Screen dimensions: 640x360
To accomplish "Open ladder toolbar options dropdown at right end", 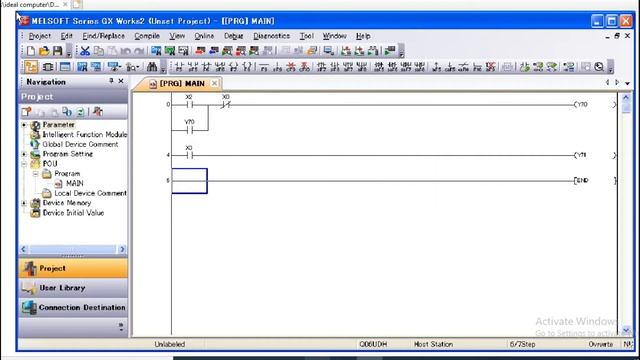I will (x=611, y=67).
